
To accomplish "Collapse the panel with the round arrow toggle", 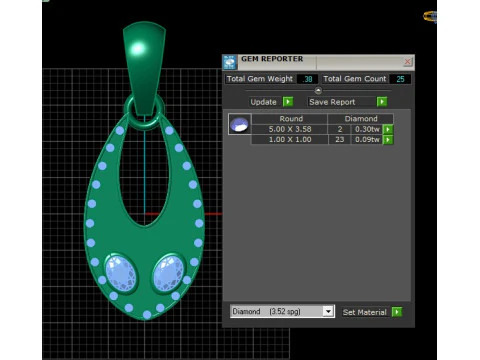I will (318, 90).
